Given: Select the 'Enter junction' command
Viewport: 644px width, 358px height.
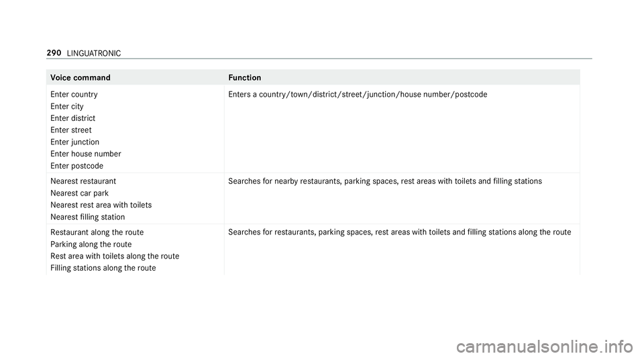Looking at the screenshot, I should [74, 142].
